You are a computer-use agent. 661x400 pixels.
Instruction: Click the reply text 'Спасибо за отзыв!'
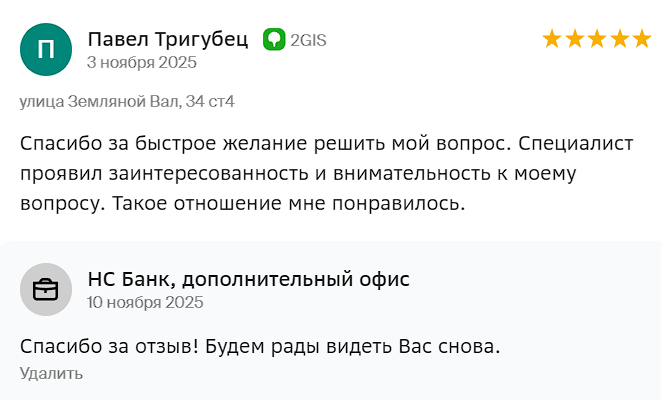[x=105, y=347]
